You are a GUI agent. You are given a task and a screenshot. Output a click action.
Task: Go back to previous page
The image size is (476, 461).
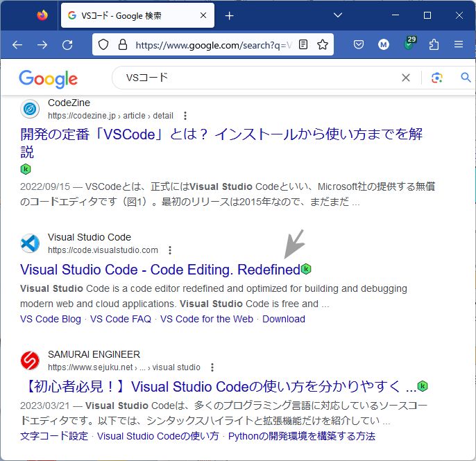pos(17,45)
